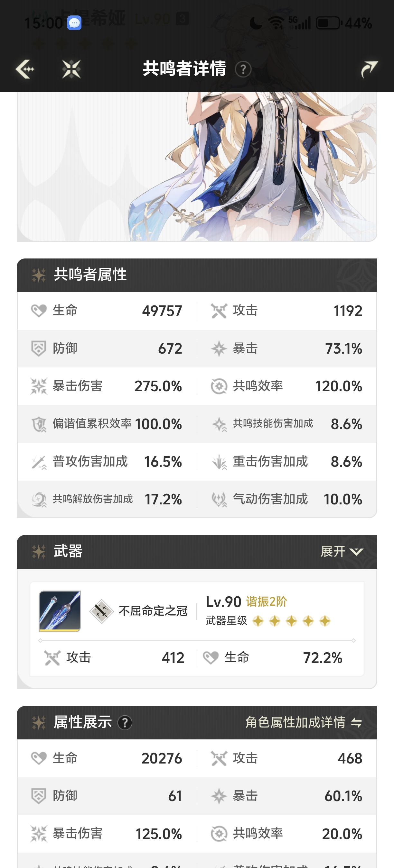Switch to 角色属性加成详情 view
This screenshot has height=868, width=394.
pos(295,722)
